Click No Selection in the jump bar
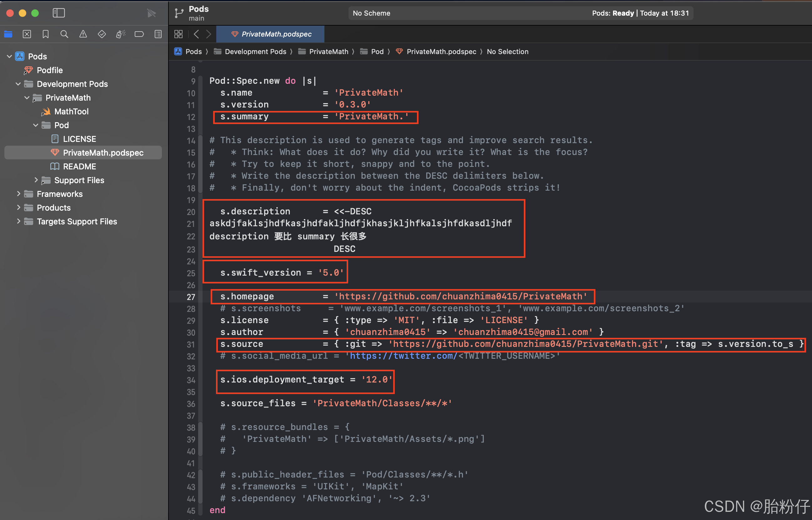This screenshot has width=812, height=520. (508, 52)
